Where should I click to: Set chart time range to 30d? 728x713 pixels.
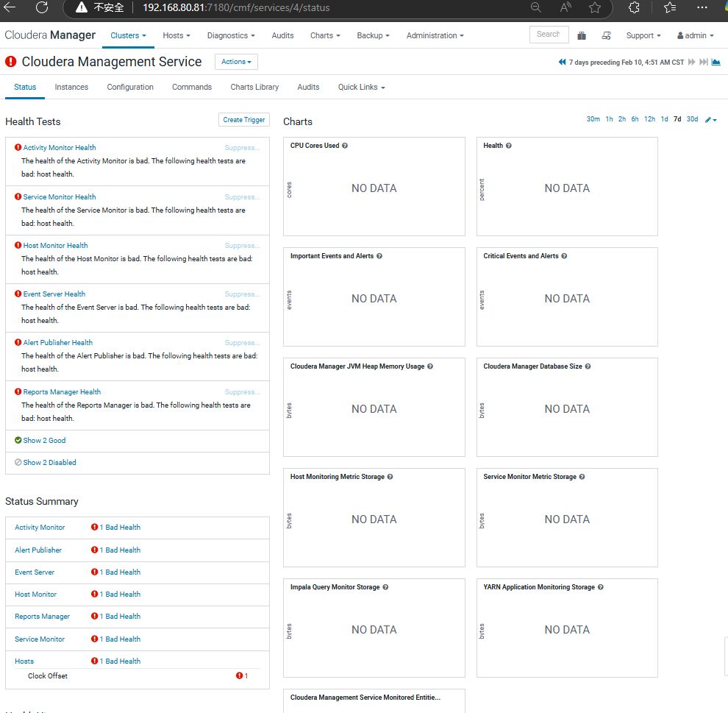pos(692,119)
